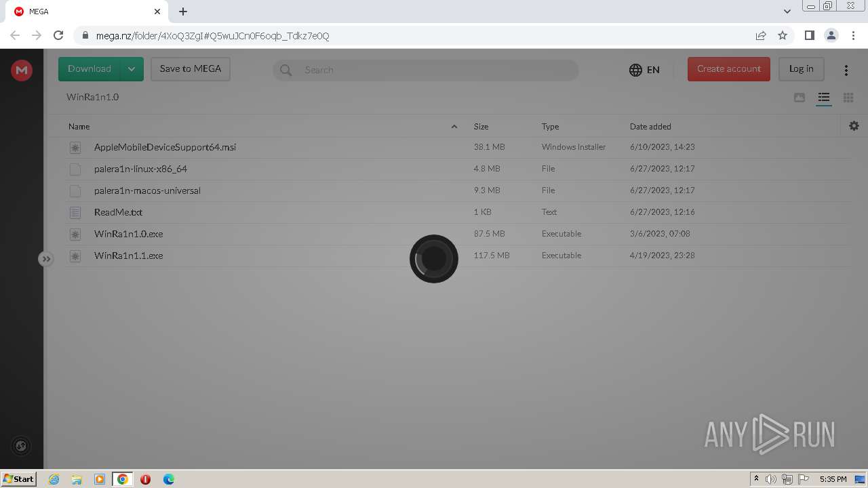Viewport: 868px width, 488px height.
Task: Click the WinRa1n1.1.exe executable icon
Action: point(75,256)
